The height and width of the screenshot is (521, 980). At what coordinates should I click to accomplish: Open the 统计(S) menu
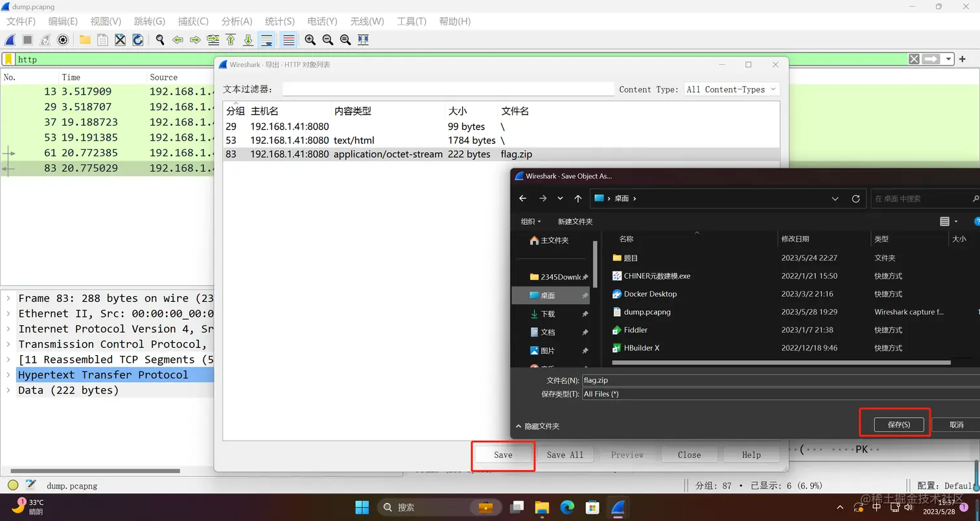(x=280, y=21)
